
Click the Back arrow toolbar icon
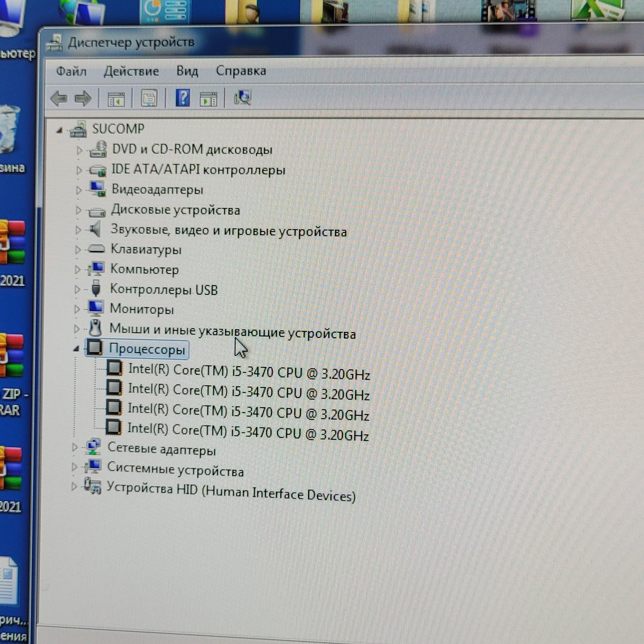click(x=58, y=99)
